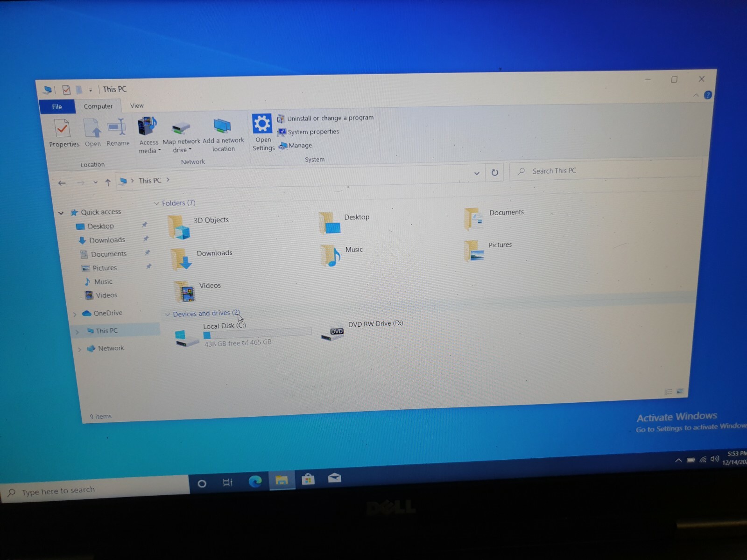Viewport: 747px width, 560px height.
Task: Open System properties
Action: (309, 132)
